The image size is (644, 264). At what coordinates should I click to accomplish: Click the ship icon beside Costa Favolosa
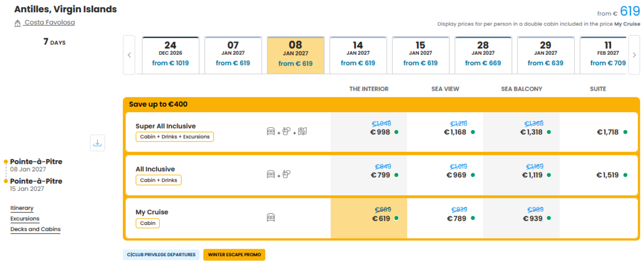[x=18, y=23]
